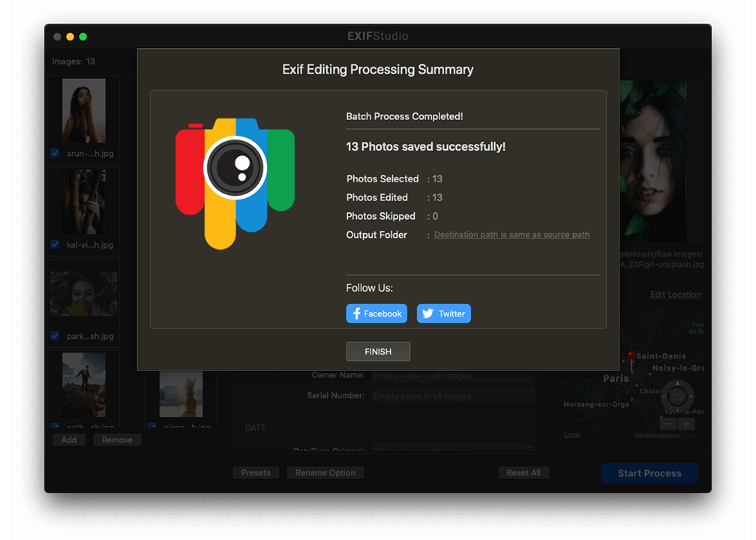The height and width of the screenshot is (540, 756).
Task: Click the 'Saint-Denis' label on the map
Action: [661, 356]
